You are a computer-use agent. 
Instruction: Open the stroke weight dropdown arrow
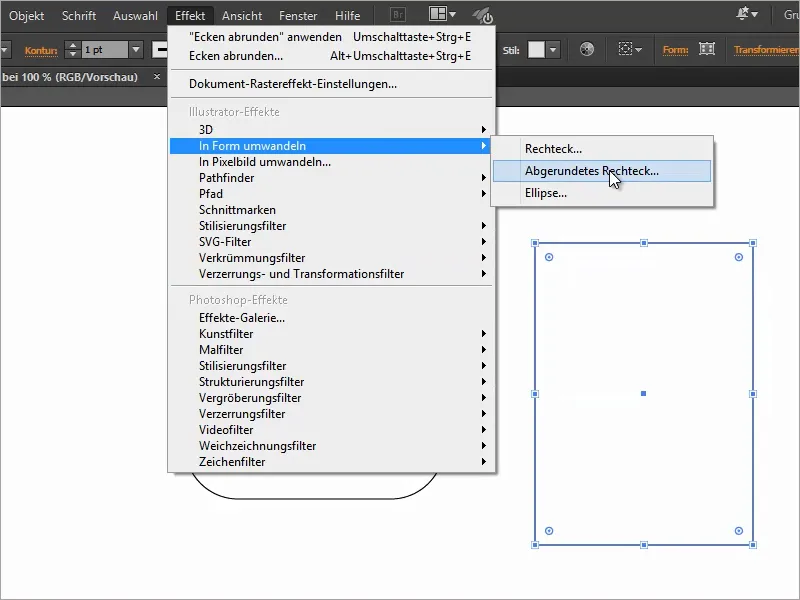click(136, 49)
